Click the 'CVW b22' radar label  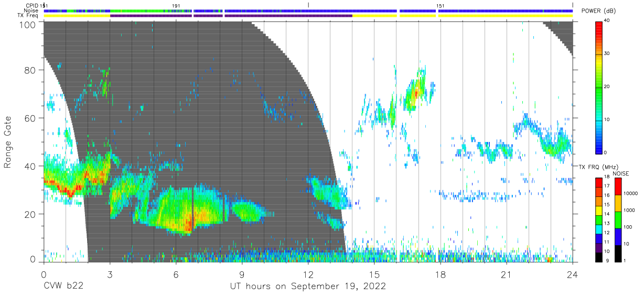tap(64, 286)
